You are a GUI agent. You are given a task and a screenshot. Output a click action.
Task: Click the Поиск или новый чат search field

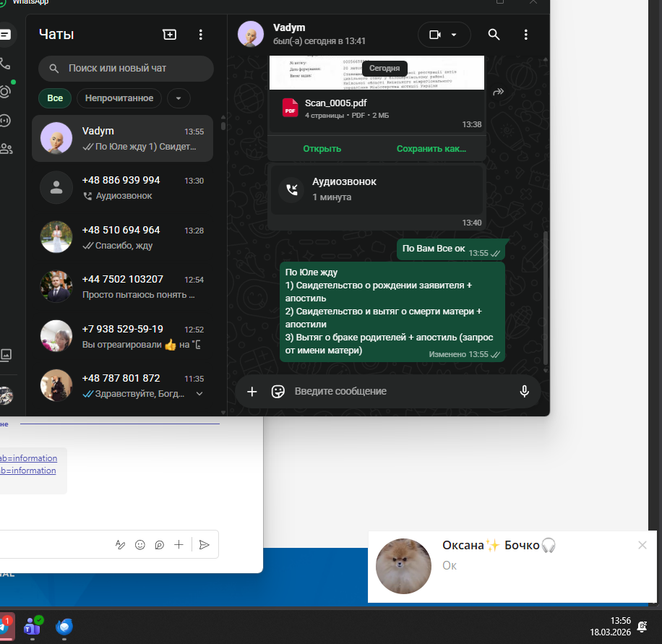[126, 69]
